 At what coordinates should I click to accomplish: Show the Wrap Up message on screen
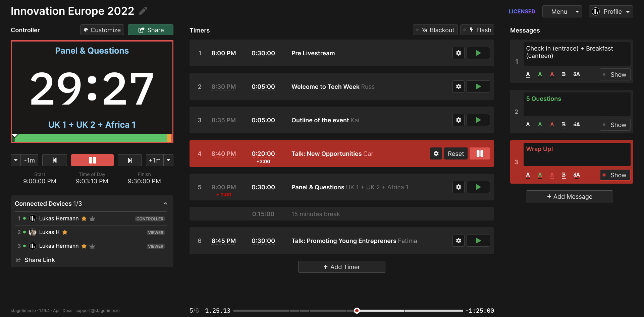tap(615, 175)
